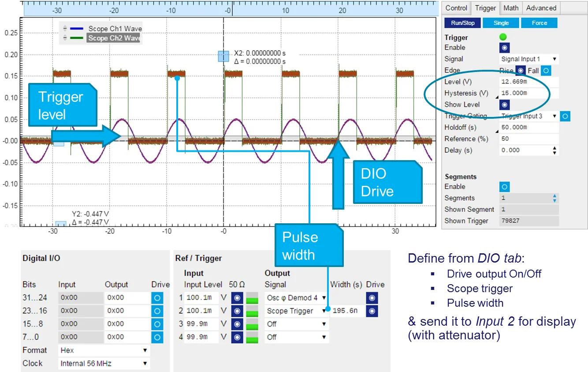588x372 pixels.
Task: Toggle Drive for trigger output 2
Action: (x=372, y=311)
